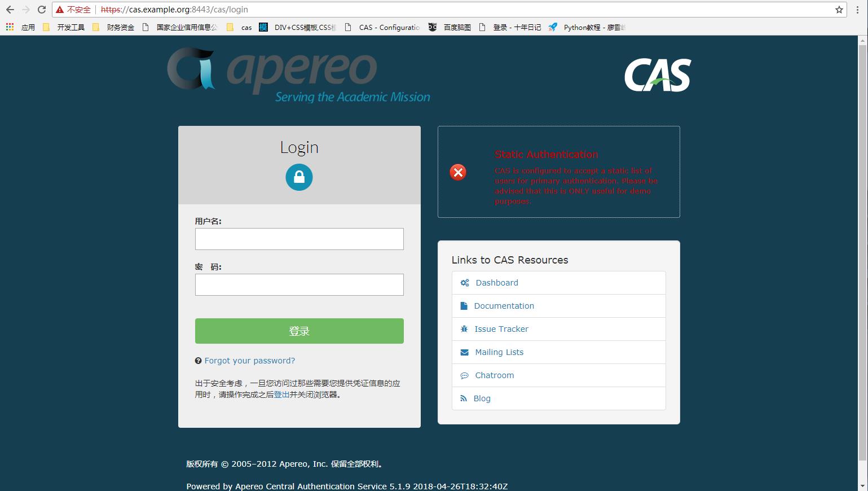Click the blue padlock icon on the login form
The height and width of the screenshot is (491, 868).
(x=299, y=177)
